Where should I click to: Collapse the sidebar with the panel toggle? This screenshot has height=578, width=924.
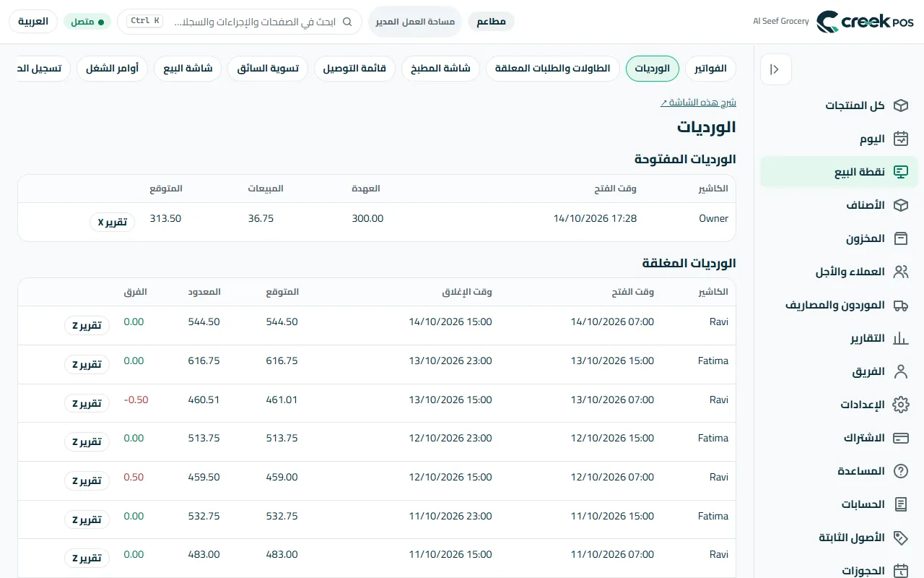pos(776,69)
